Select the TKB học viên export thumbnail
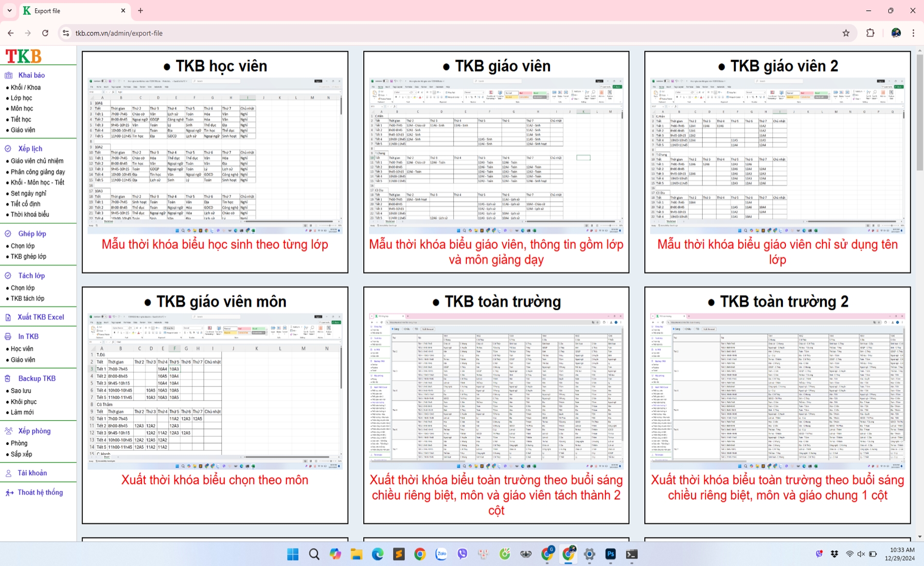This screenshot has width=924, height=566. pyautogui.click(x=215, y=156)
